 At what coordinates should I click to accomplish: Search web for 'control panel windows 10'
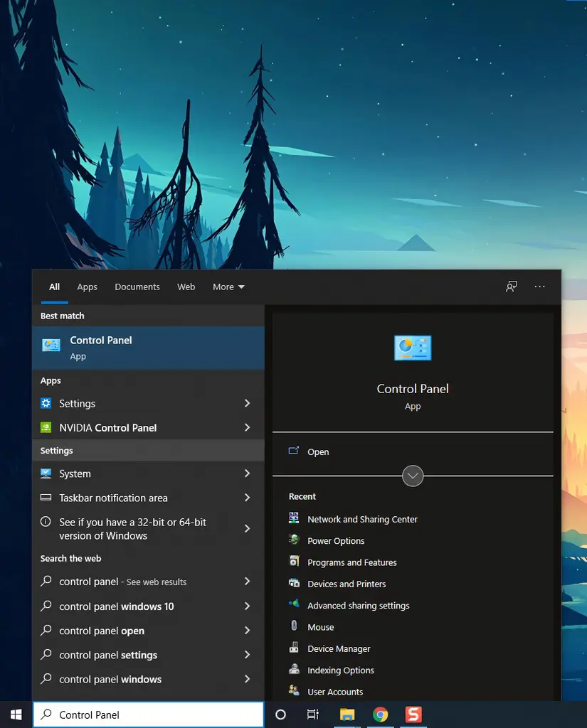117,606
